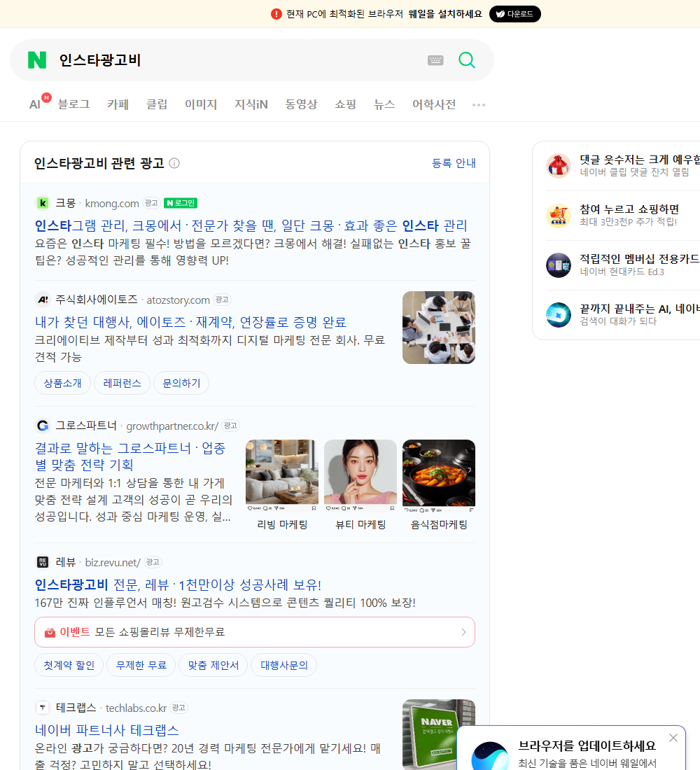
Task: Click the 문의하기 chip
Action: point(181,383)
